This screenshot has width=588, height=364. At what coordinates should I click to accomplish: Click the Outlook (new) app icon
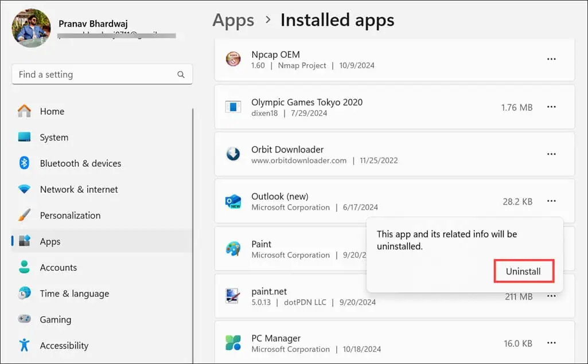coord(233,201)
